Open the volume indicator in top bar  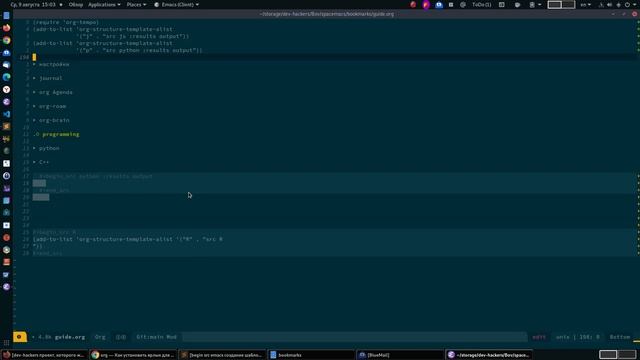[609, 4]
